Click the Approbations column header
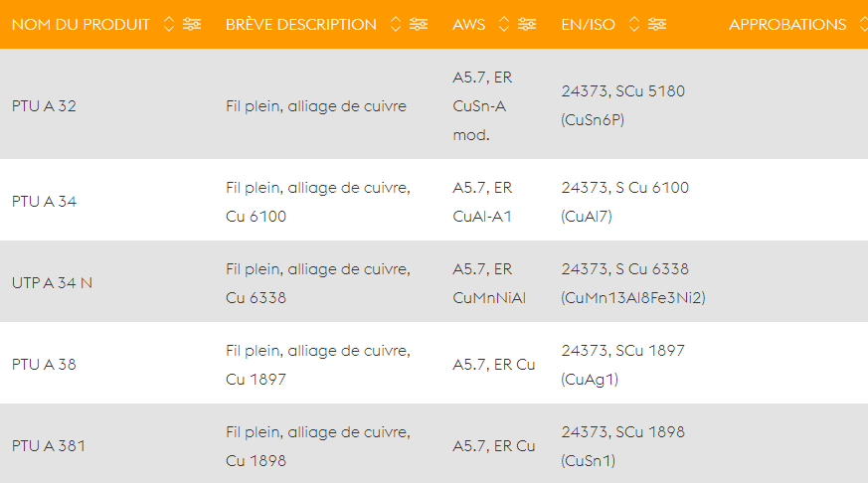The image size is (868, 483). click(x=787, y=25)
